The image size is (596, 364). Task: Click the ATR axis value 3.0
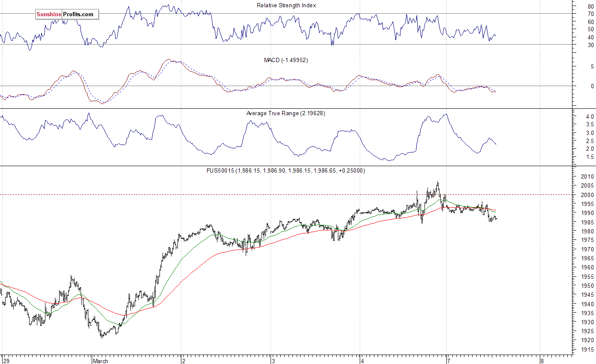(590, 133)
